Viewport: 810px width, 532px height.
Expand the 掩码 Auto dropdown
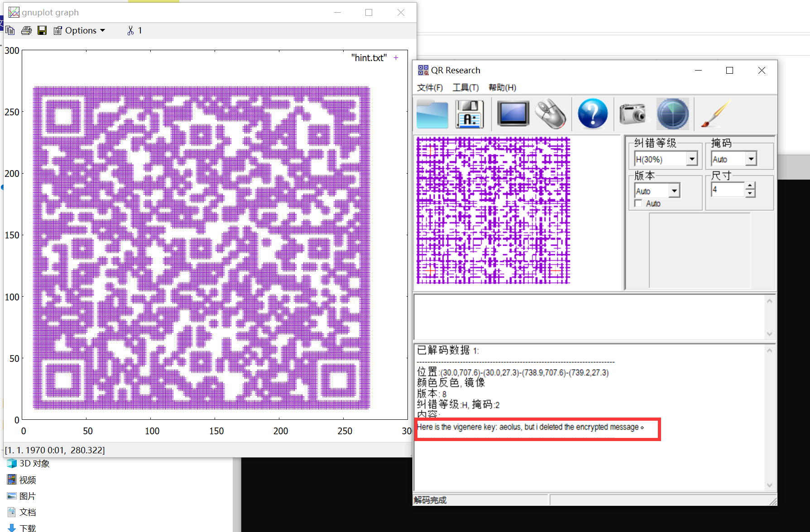click(751, 159)
